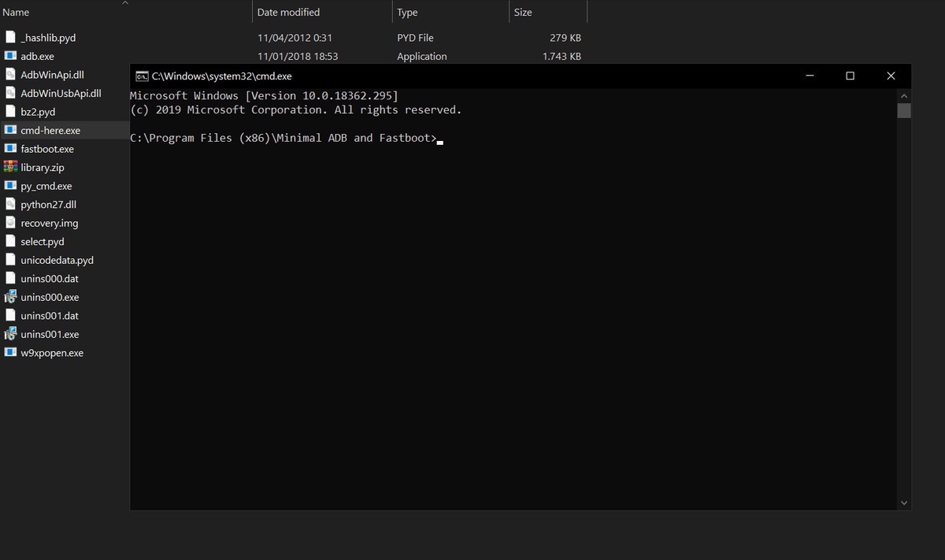Select the file name python27.dll
The image size is (945, 560).
point(49,205)
